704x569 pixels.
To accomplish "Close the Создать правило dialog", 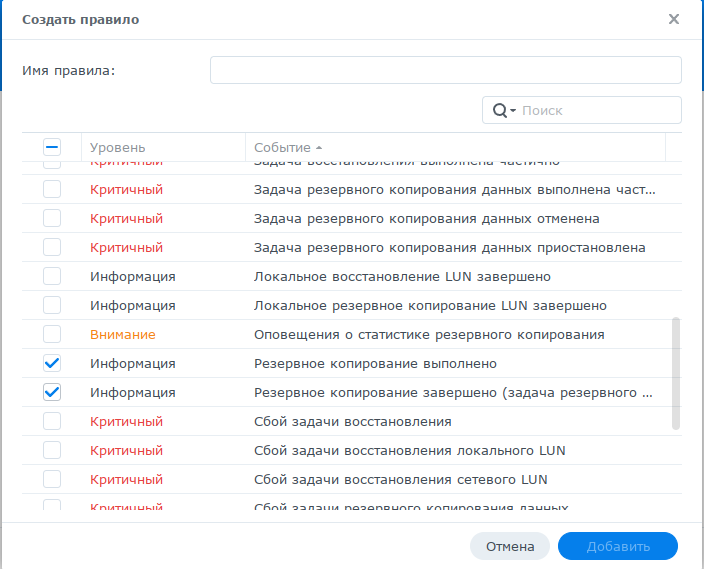I will 673,19.
